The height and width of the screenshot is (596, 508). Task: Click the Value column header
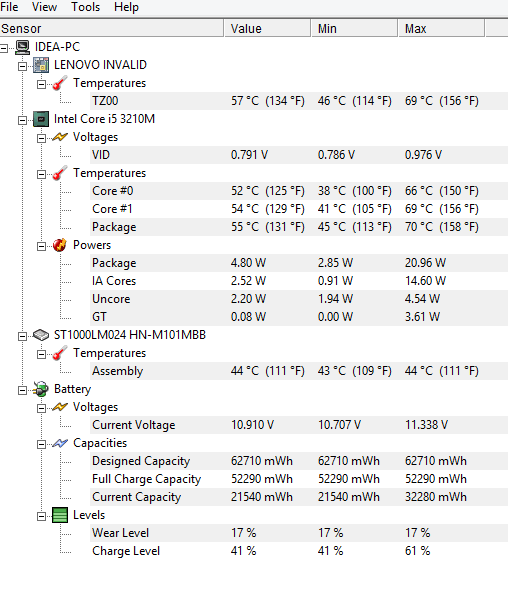pos(267,29)
